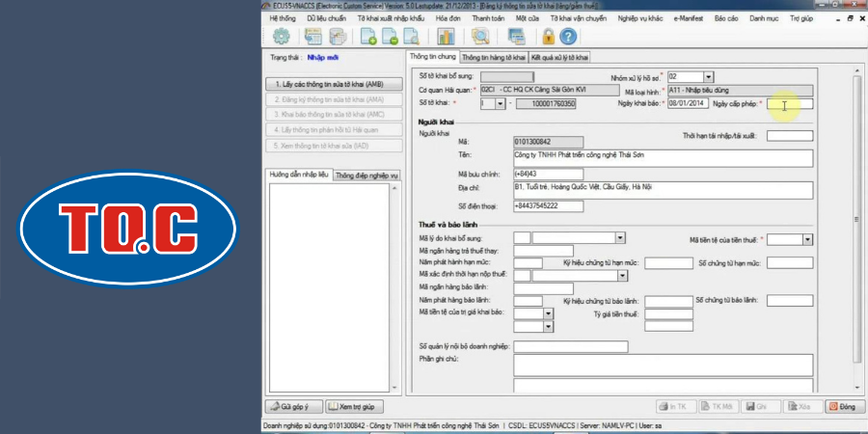Click the yellow padlock toolbar icon
This screenshot has height=434, width=868.
coord(547,37)
